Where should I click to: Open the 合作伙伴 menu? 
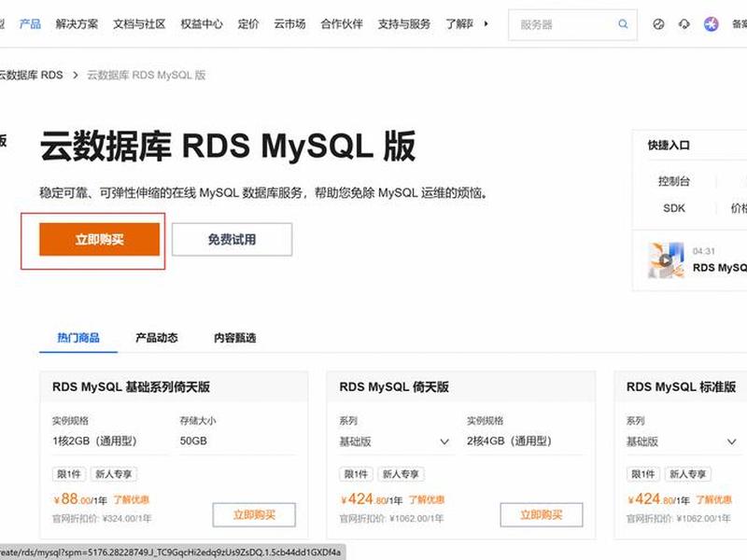[x=342, y=24]
